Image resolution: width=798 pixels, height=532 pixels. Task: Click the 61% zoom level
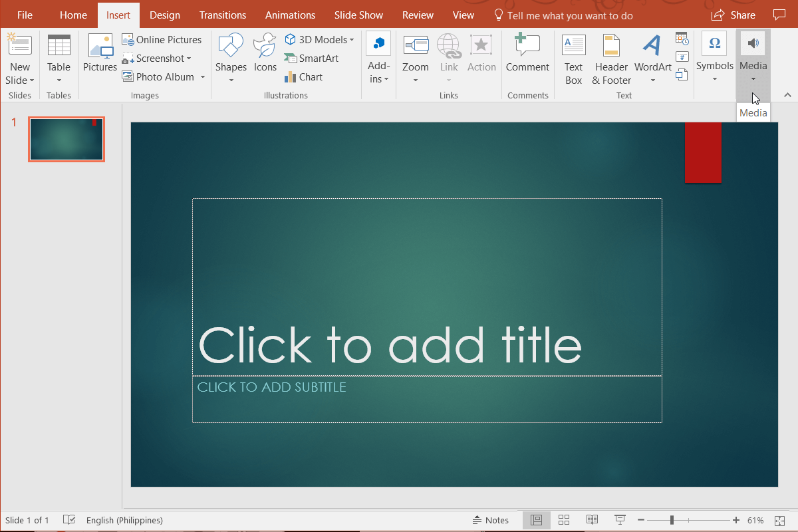[x=755, y=520]
